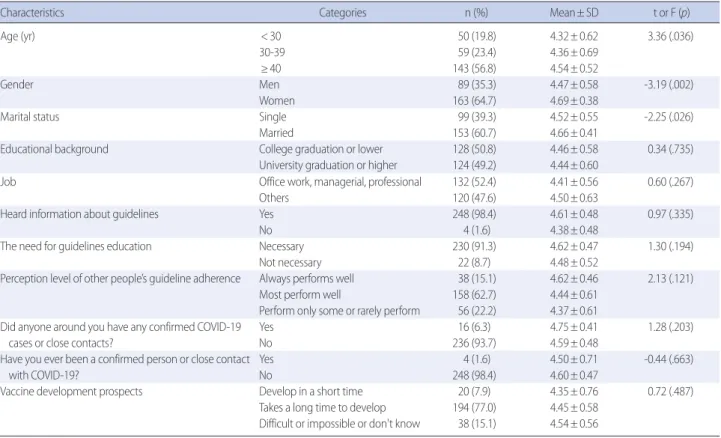The image size is (721, 438).
Task: Select the value 230 (91.3)
Action: coord(475,246)
